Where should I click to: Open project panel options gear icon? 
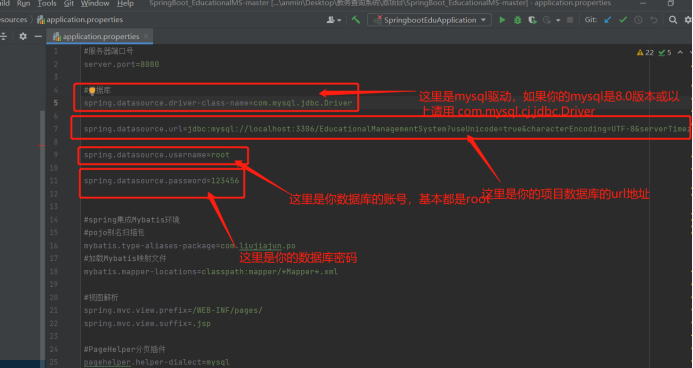[x=23, y=36]
